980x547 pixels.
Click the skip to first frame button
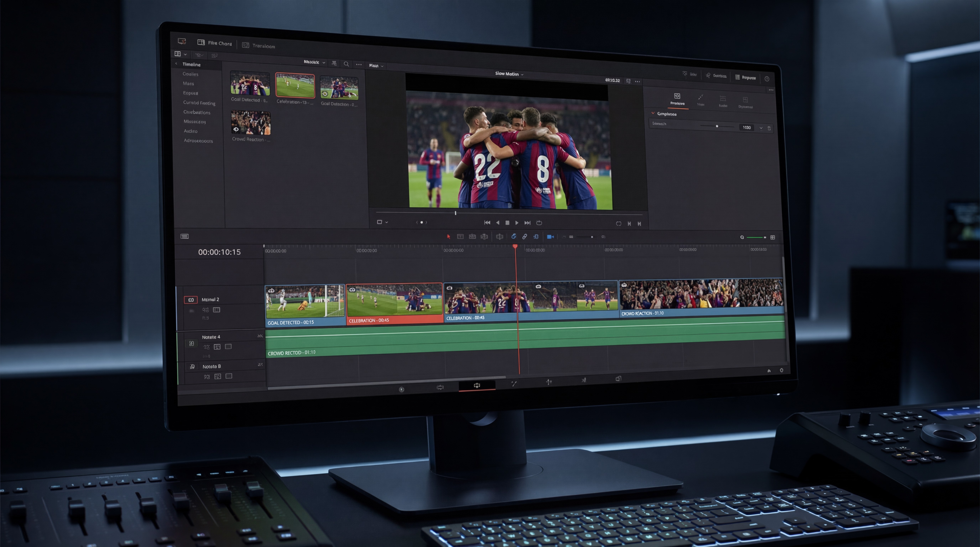[487, 223]
